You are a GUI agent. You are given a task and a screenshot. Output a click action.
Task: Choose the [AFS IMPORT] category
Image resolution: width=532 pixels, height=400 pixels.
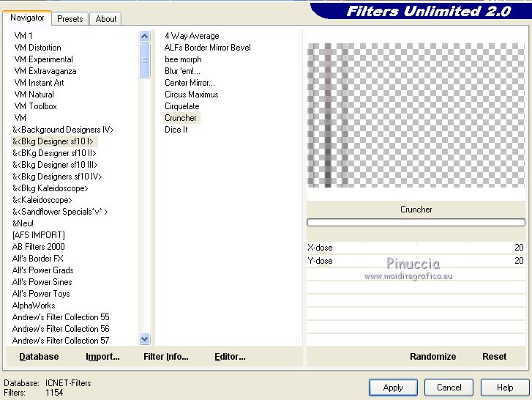[x=38, y=235]
